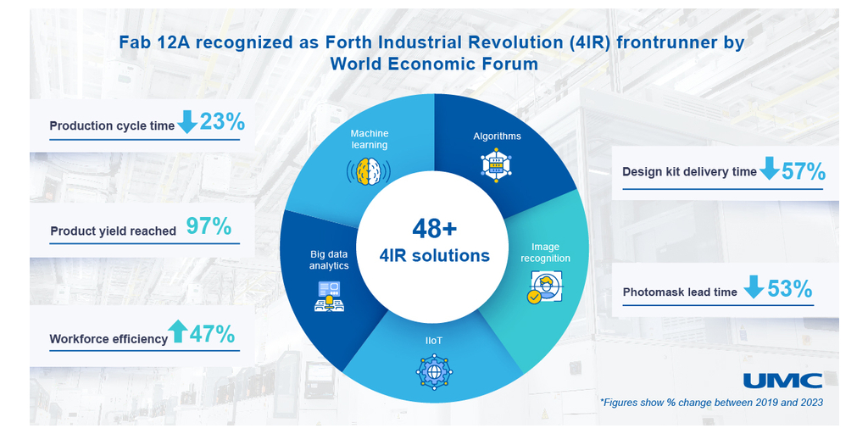
Task: Click the 'Production cycle time' label
Action: [113, 125]
